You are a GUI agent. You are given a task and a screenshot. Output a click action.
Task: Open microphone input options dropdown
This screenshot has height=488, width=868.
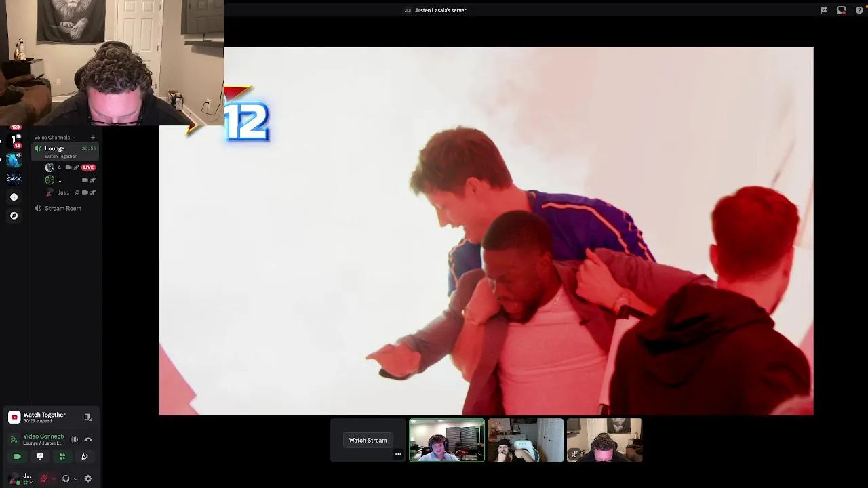[54, 479]
